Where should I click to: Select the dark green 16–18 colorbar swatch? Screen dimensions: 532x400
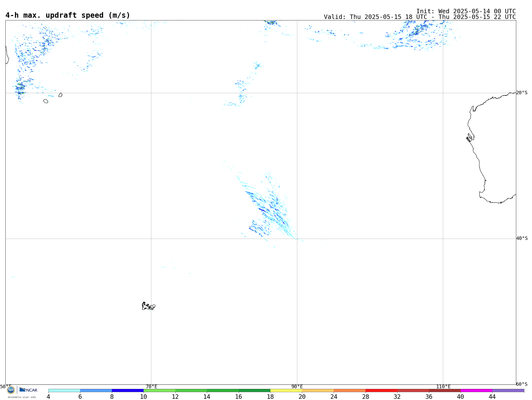coord(255,391)
